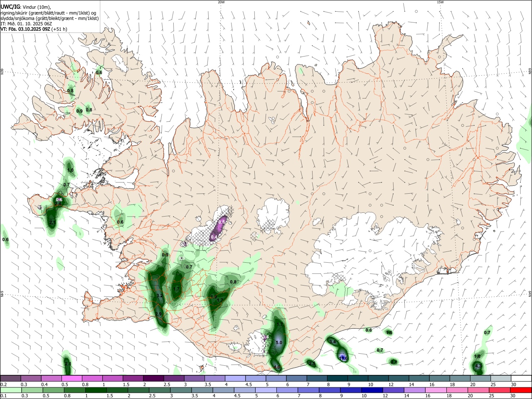Screen dimensions: 532x399
Task: Click white '0.5' value on purple snow patch
Action: point(222,222)
